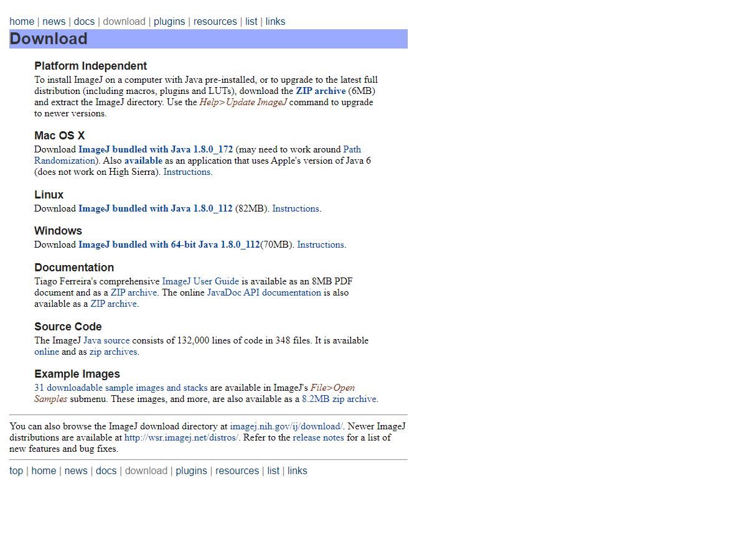The image size is (747, 560).
Task: Download Linux ImageJ bundled with Java 1.8.0_112
Action: pyautogui.click(x=155, y=208)
